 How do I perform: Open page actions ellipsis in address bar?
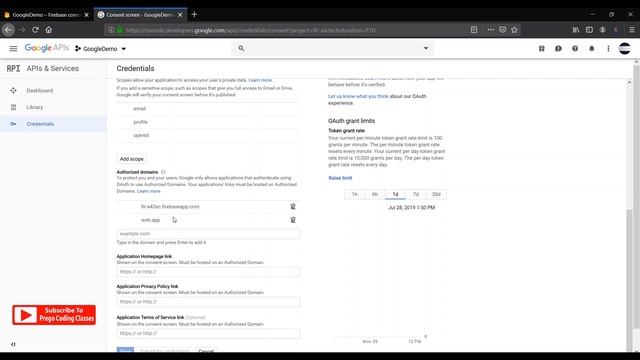tap(491, 30)
